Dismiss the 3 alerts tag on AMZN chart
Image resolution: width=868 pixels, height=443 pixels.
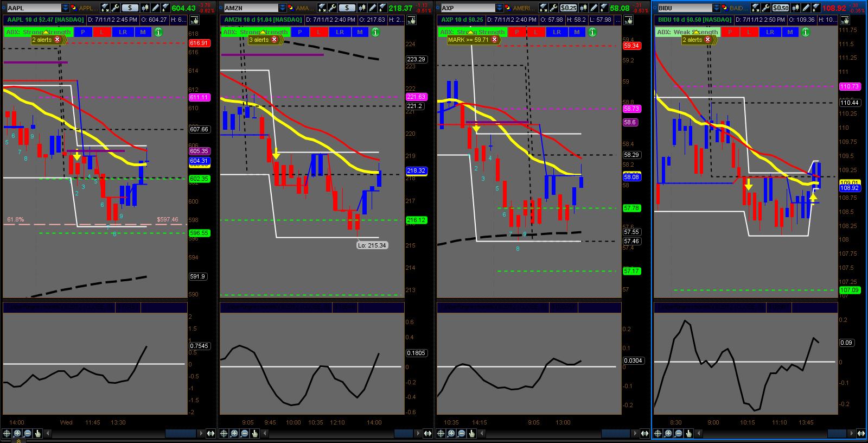[274, 40]
